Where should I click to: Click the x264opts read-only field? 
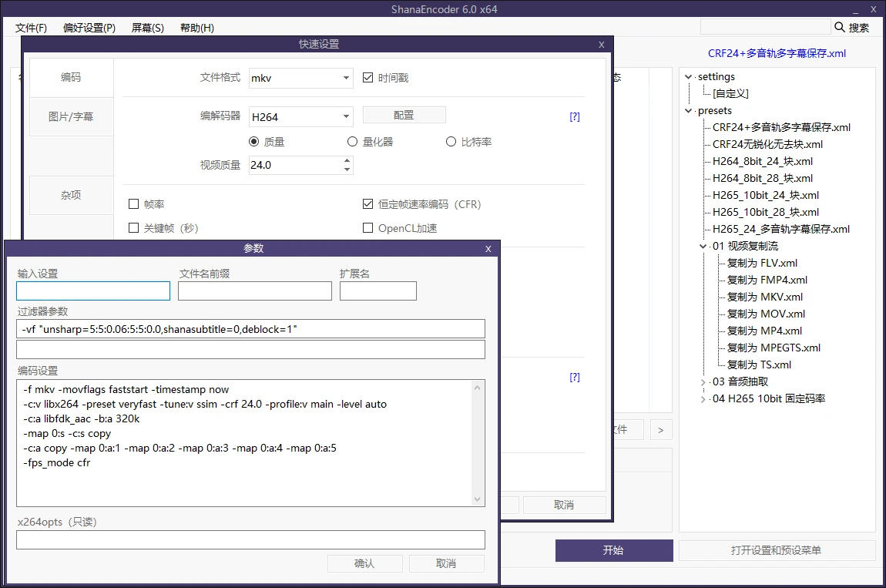click(250, 540)
